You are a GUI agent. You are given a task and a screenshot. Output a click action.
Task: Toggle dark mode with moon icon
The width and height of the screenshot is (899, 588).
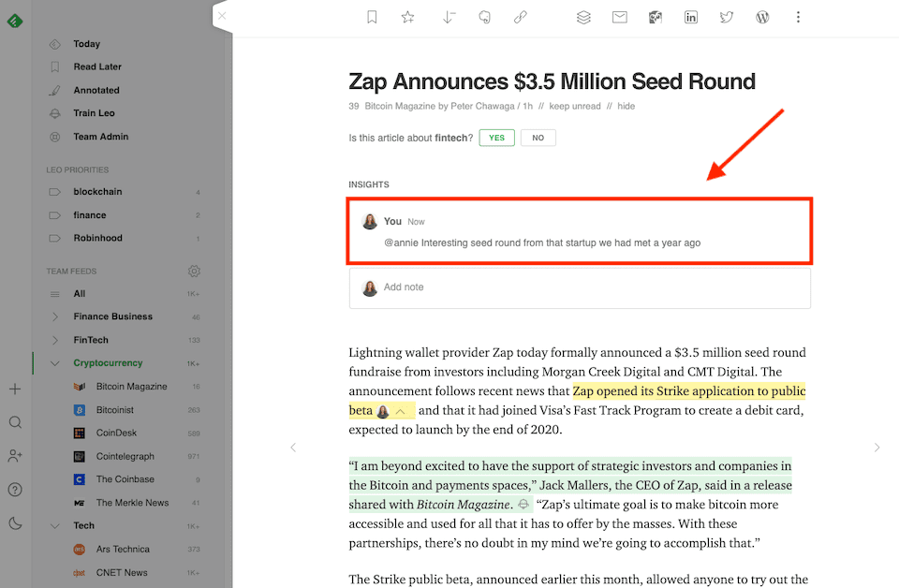15,523
